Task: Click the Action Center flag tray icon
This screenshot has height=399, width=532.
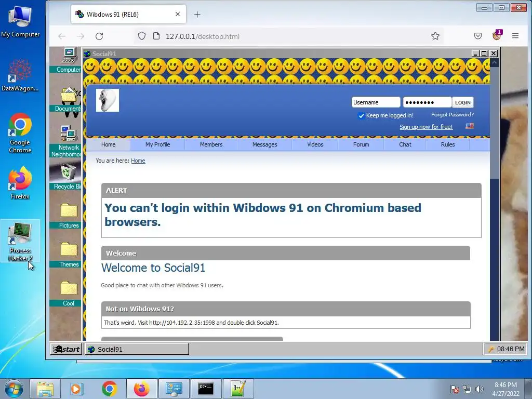Action: 454,389
